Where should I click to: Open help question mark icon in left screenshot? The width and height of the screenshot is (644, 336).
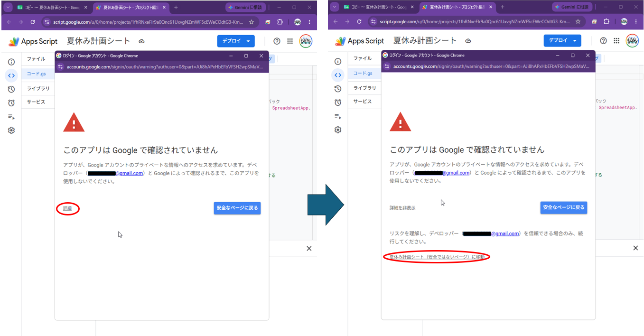[x=277, y=41]
